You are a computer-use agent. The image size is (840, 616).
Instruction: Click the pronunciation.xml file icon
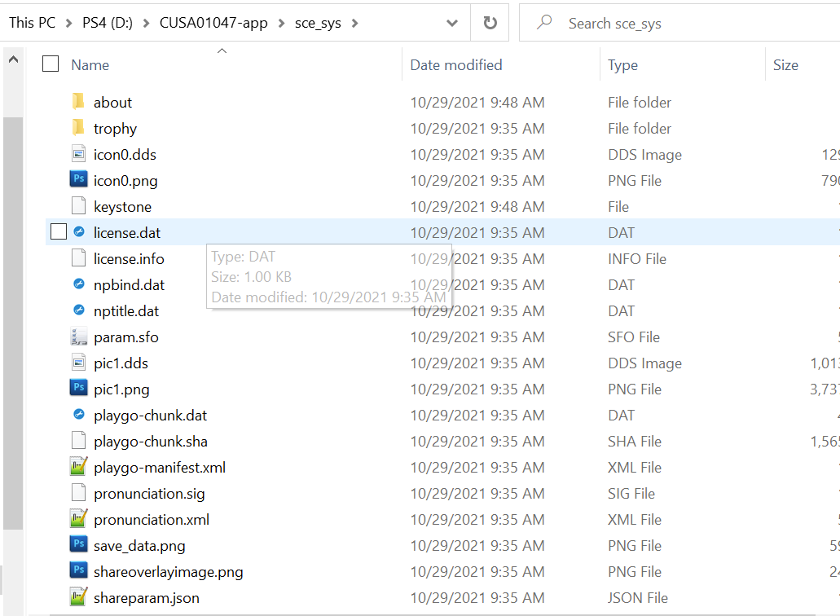[x=78, y=518]
